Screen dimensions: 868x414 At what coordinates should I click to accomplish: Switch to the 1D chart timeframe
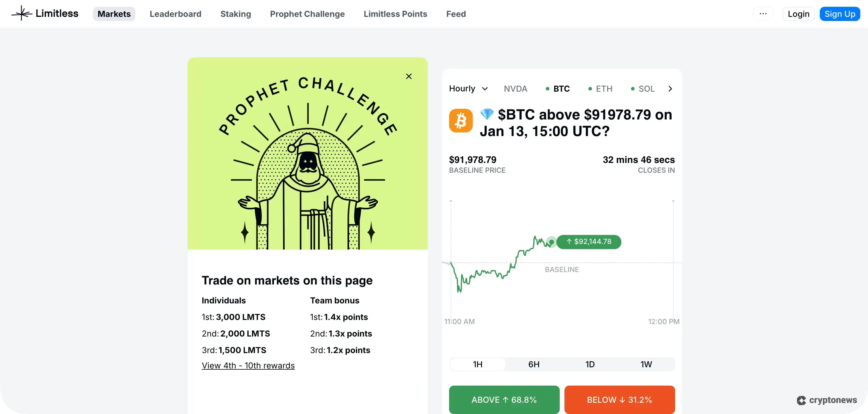click(x=590, y=364)
